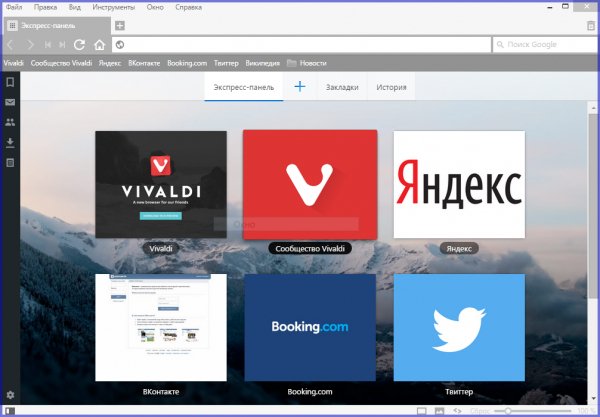Open the Booking.com speed dial tile
Viewport: 600px width, 417px height.
(310, 327)
